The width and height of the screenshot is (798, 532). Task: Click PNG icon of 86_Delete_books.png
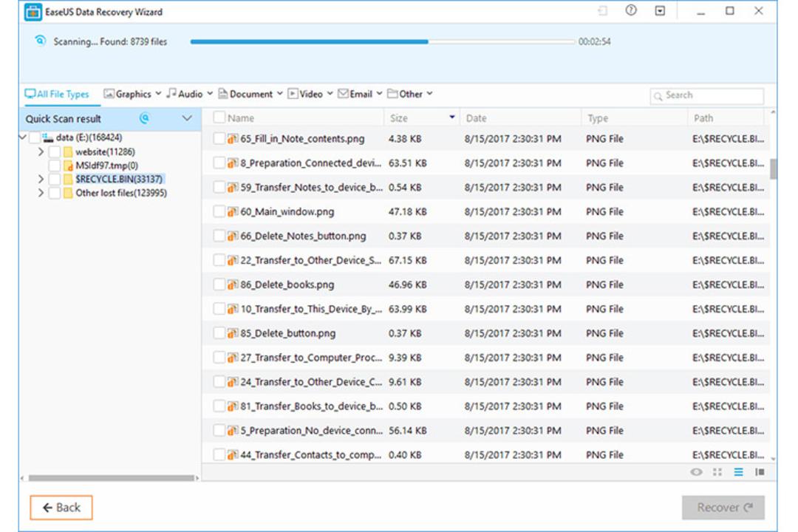coord(233,284)
